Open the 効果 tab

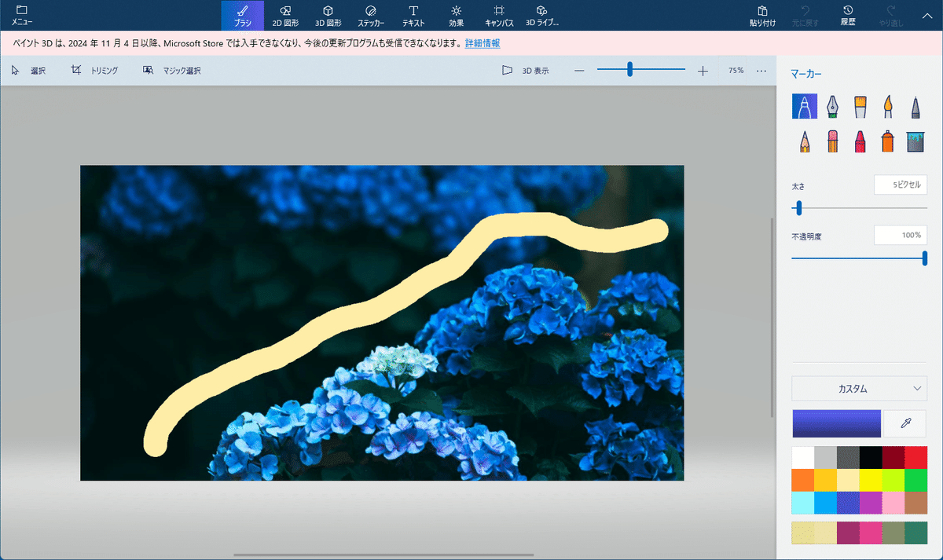click(457, 15)
